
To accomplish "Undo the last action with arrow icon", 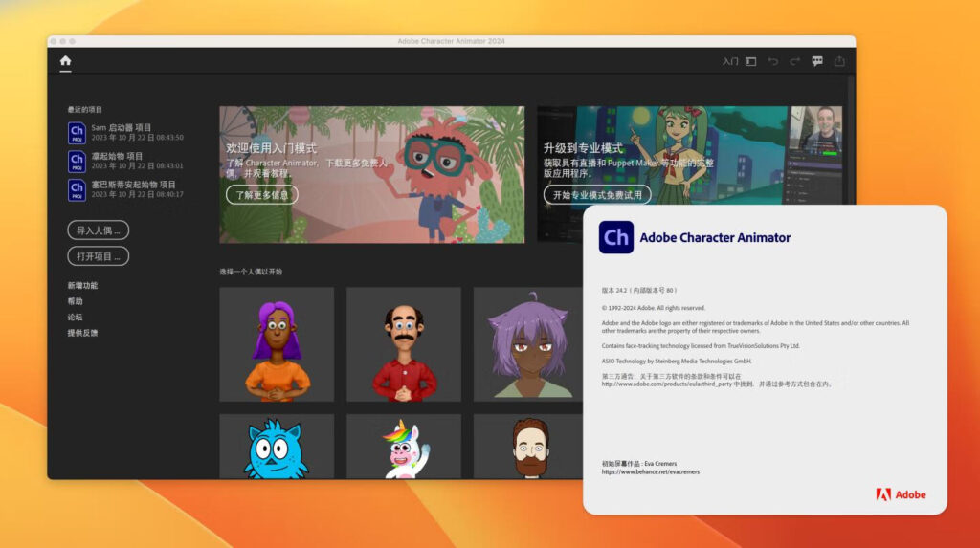I will (773, 61).
